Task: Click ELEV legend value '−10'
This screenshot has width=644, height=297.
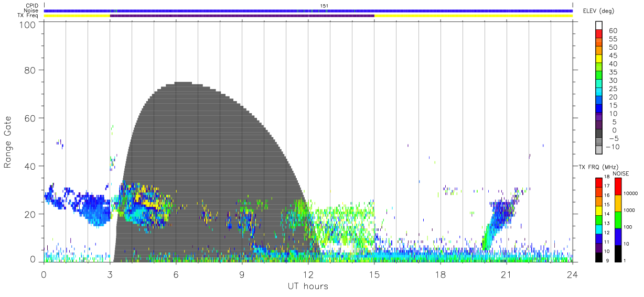Action: click(611, 147)
